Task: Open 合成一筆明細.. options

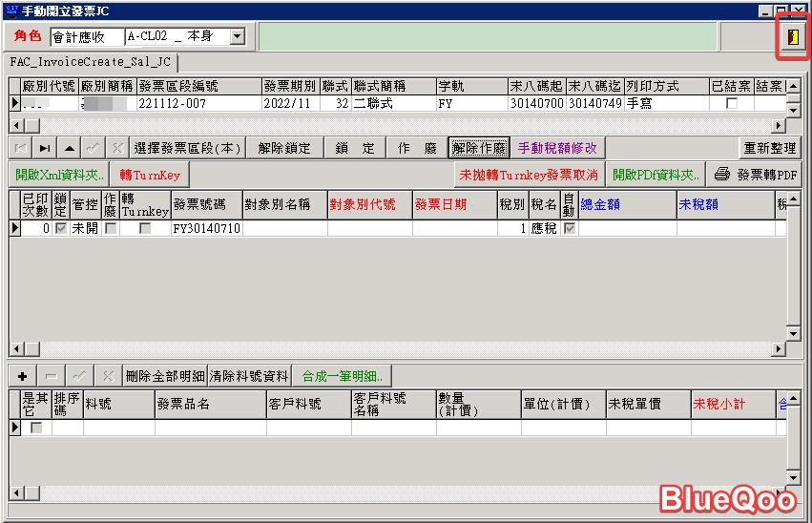Action: point(343,376)
